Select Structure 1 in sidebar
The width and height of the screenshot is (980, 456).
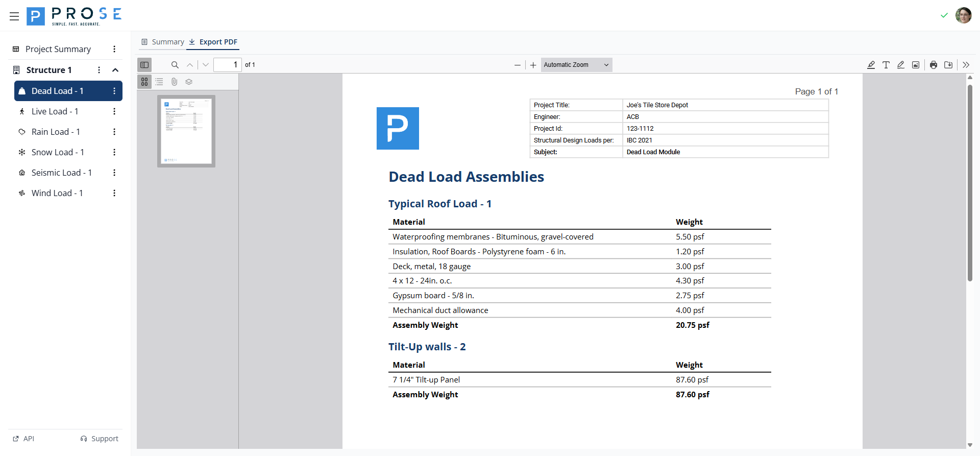[49, 70]
